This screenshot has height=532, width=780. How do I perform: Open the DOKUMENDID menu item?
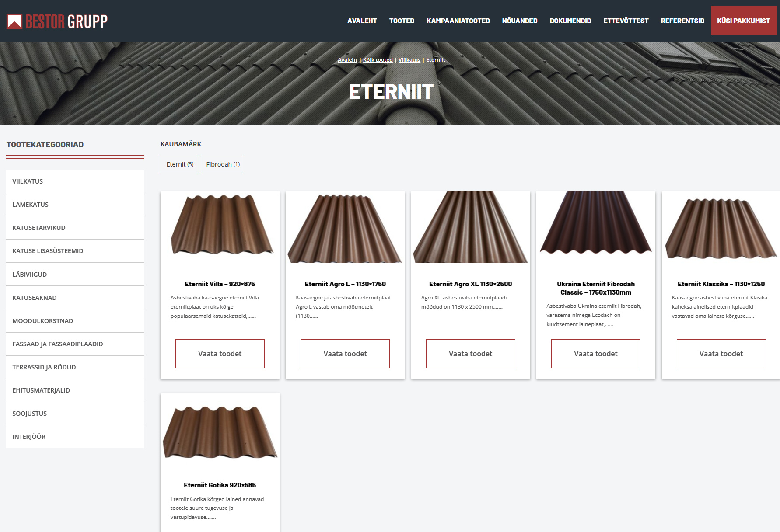pyautogui.click(x=570, y=21)
